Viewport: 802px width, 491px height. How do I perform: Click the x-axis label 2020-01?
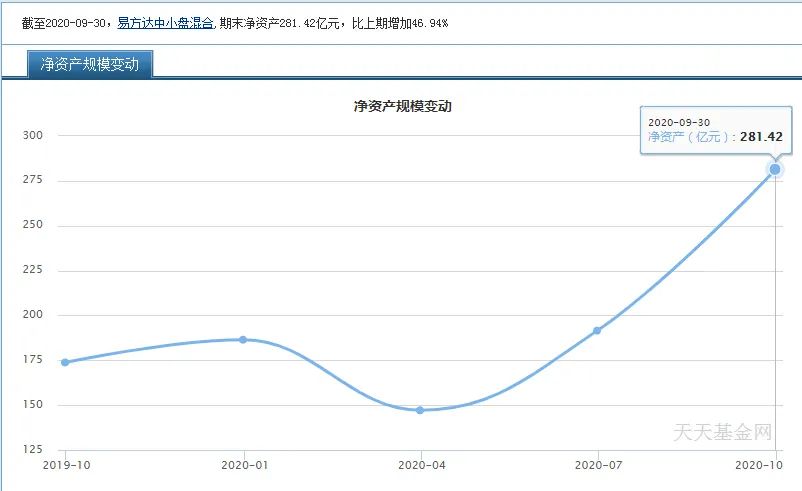244,465
